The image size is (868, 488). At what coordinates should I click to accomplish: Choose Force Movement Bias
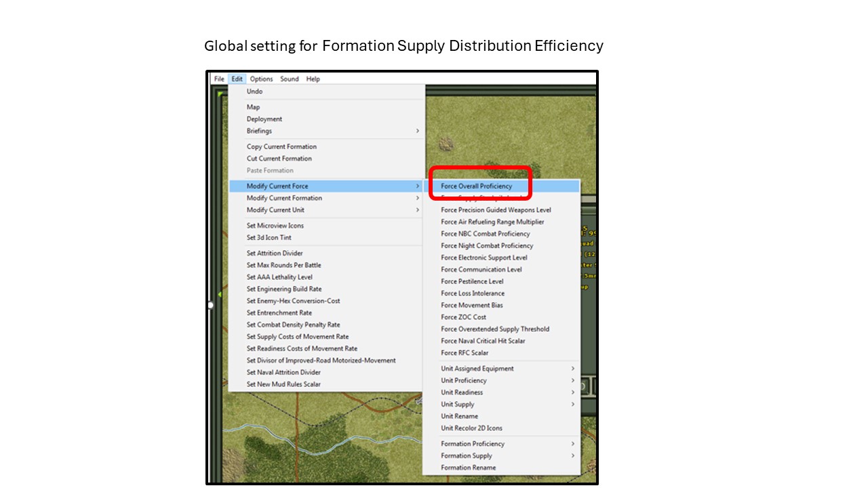click(x=502, y=305)
